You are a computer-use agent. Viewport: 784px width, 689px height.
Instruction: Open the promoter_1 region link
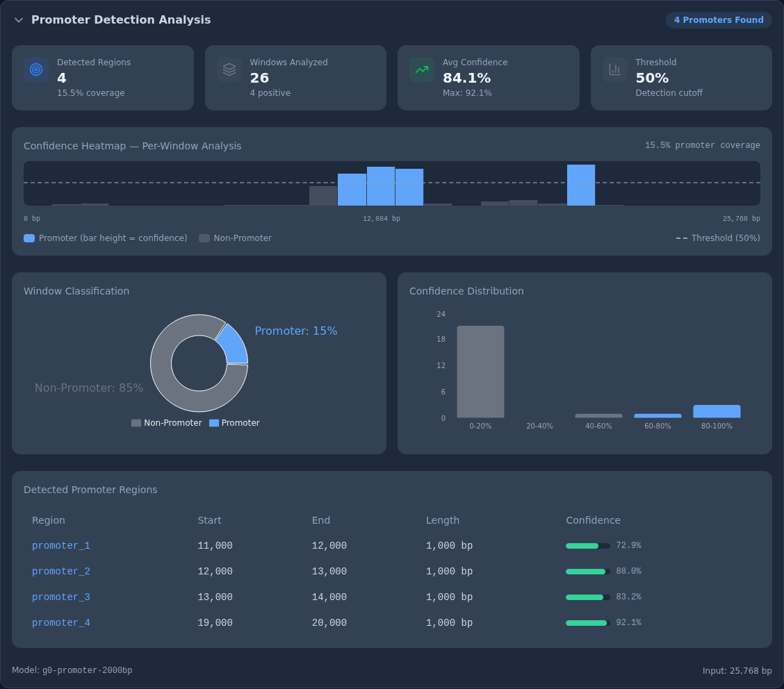pos(61,546)
